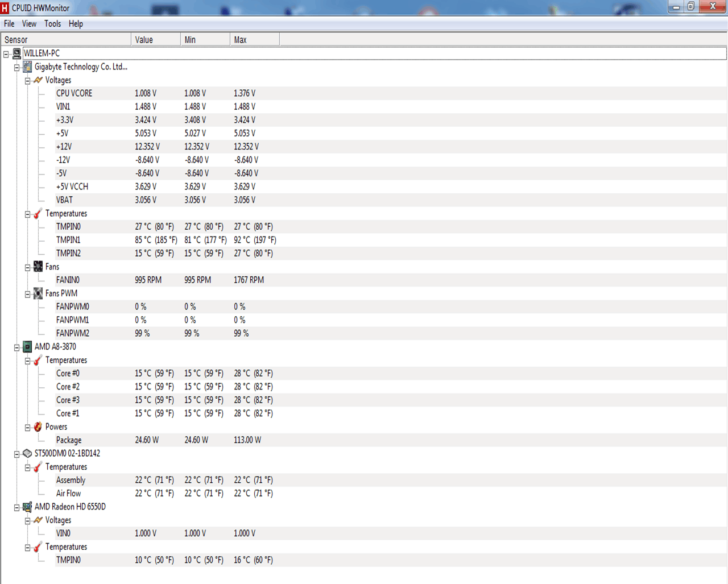Image resolution: width=728 pixels, height=584 pixels.
Task: Collapse the Temperatures group under Gigabyte Technology
Action: click(x=27, y=214)
